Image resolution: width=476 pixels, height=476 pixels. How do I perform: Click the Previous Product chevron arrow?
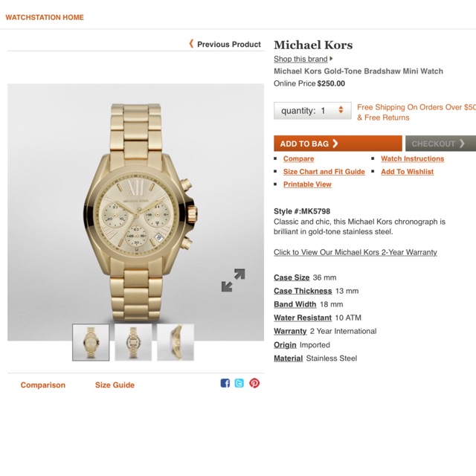click(x=191, y=44)
